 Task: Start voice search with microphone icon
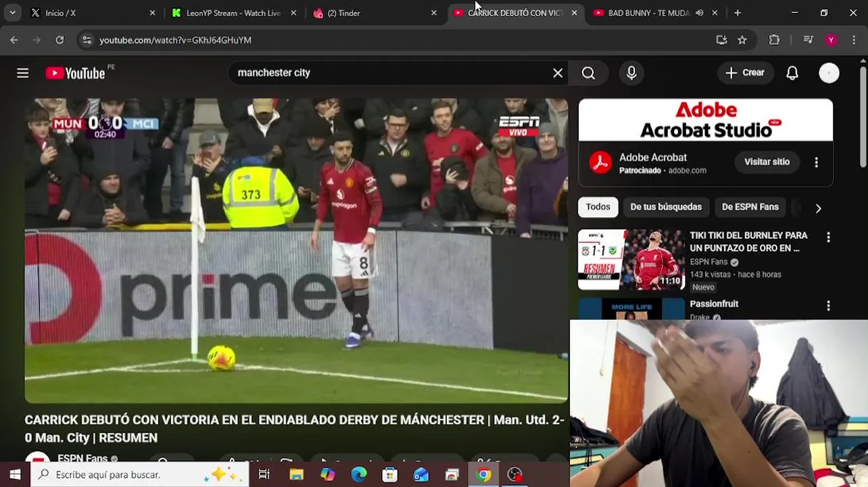(631, 73)
